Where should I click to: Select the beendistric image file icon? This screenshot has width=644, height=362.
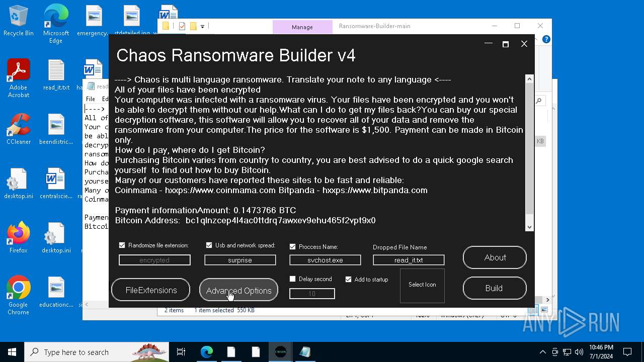(56, 129)
